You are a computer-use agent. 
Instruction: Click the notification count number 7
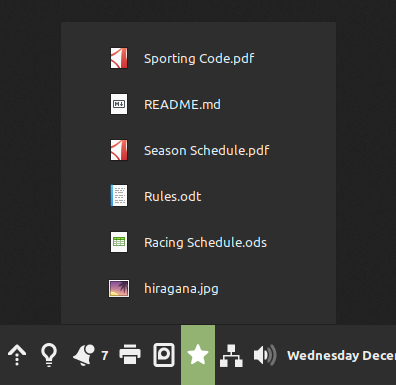click(105, 356)
